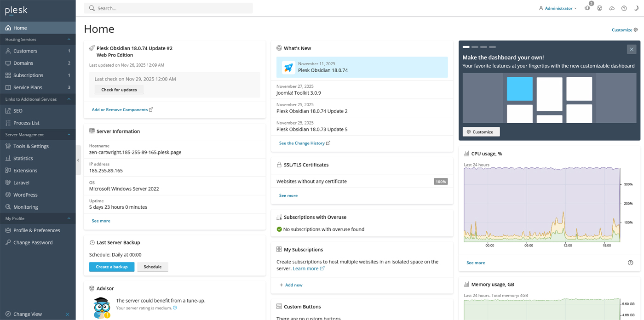Open the Advisor icon in top bar

(x=599, y=8)
